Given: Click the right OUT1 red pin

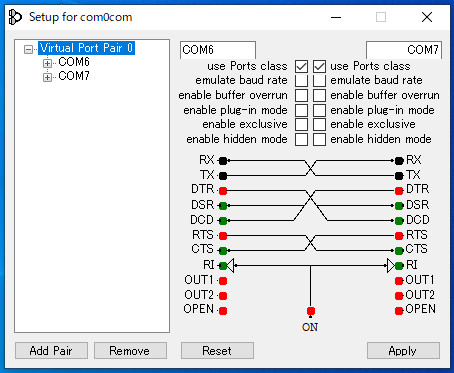Looking at the screenshot, I should [x=399, y=281].
